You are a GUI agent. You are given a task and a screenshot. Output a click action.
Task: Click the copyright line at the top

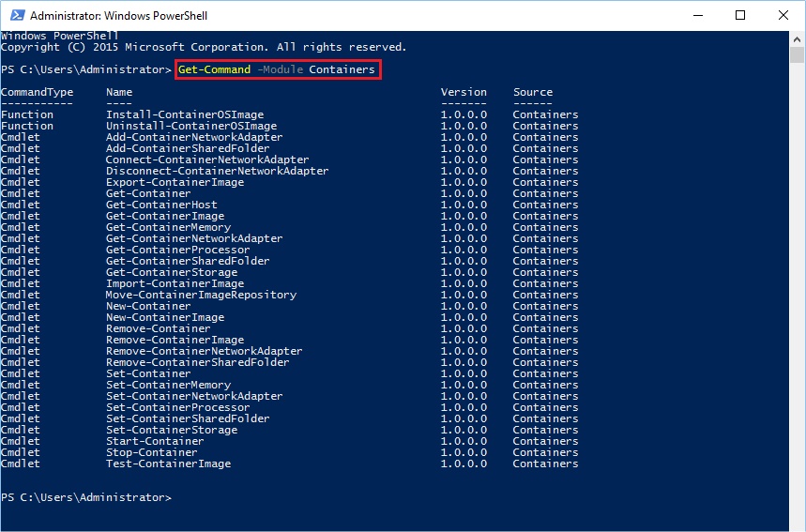click(x=204, y=47)
